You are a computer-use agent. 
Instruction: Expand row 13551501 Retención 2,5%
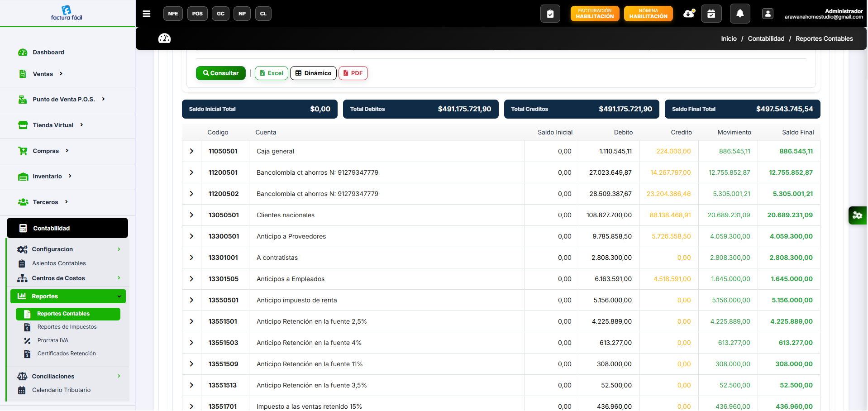point(191,321)
